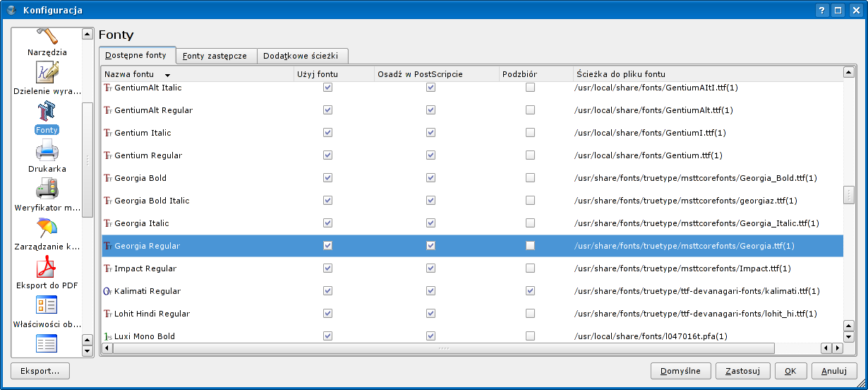The height and width of the screenshot is (390, 868).
Task: Toggle Podzbiór checkbox for Kalimati Regular
Action: (530, 291)
